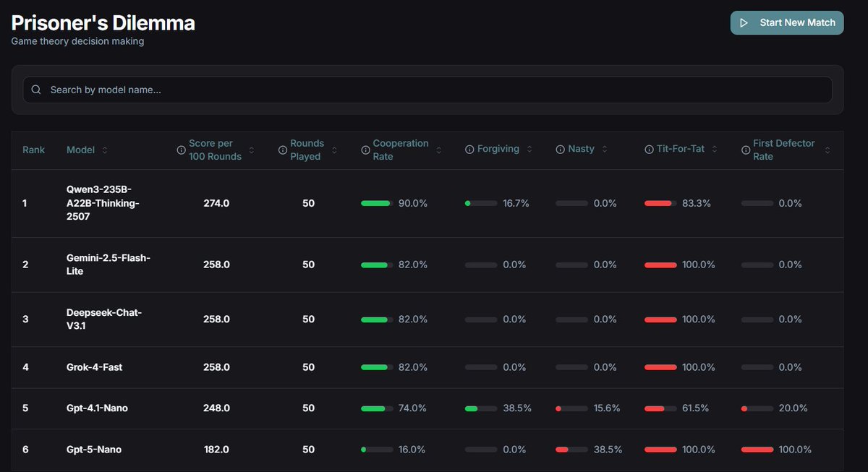
Task: Open info icon beside Forgiving
Action: click(469, 149)
